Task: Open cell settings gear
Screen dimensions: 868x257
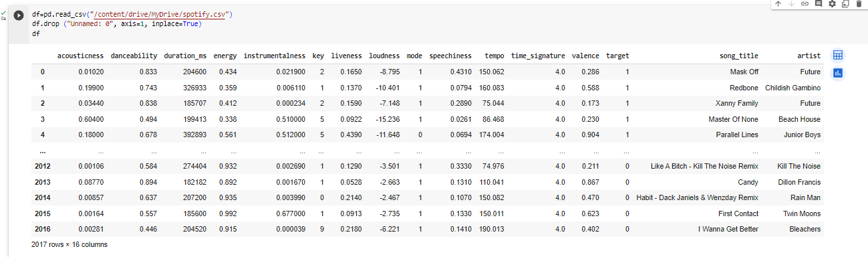Action: tap(833, 4)
